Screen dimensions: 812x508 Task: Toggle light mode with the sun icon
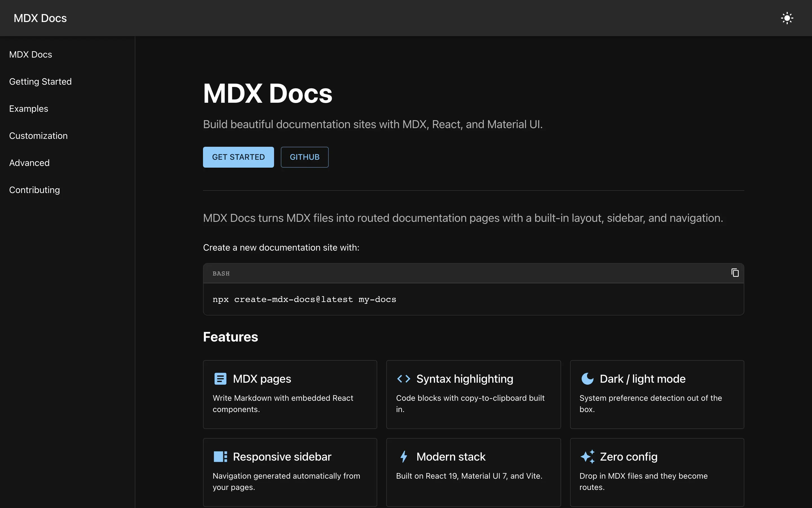coord(787,18)
